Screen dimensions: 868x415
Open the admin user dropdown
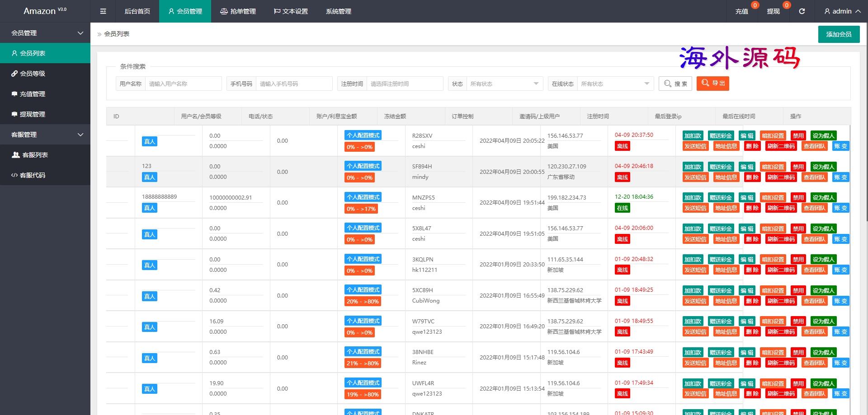842,11
